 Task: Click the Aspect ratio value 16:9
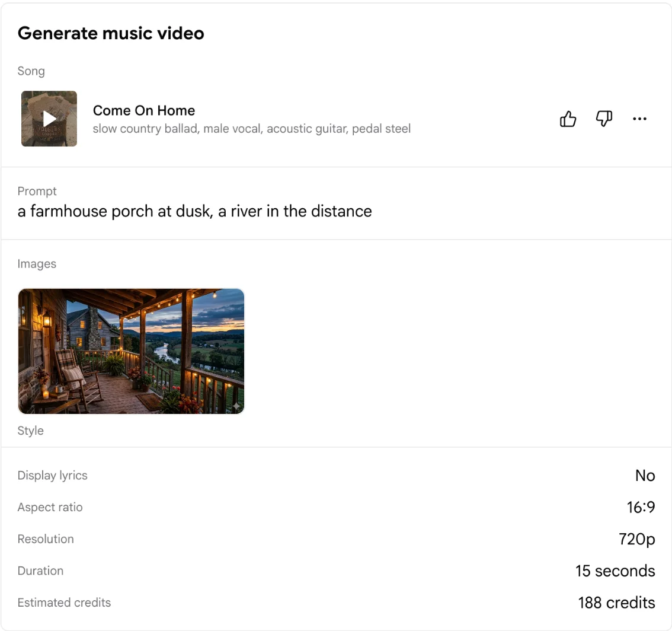tap(641, 507)
